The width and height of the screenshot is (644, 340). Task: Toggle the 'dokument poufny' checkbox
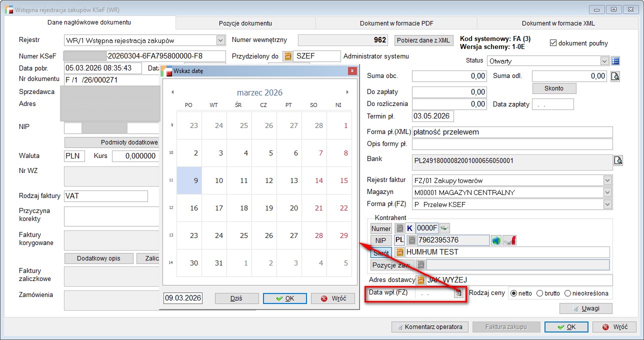pyautogui.click(x=553, y=43)
